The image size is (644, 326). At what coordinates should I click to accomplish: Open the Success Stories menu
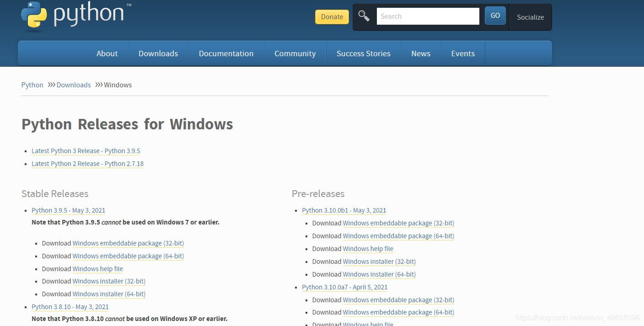pos(364,53)
